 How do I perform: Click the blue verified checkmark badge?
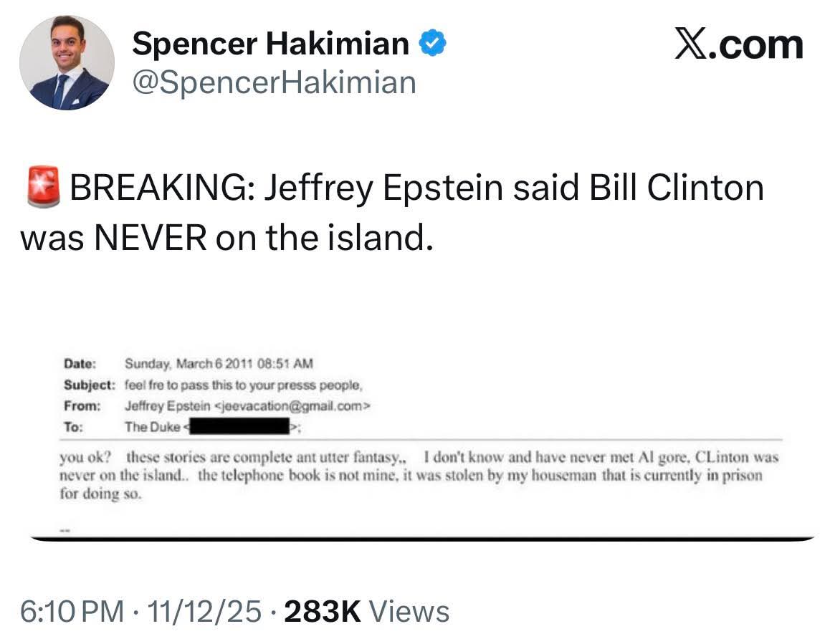[x=432, y=44]
